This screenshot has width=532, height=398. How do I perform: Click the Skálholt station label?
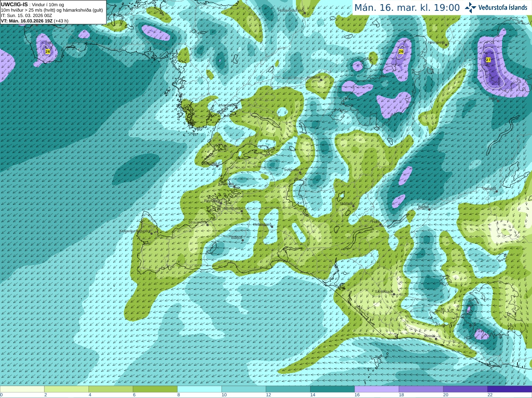pos(347,204)
